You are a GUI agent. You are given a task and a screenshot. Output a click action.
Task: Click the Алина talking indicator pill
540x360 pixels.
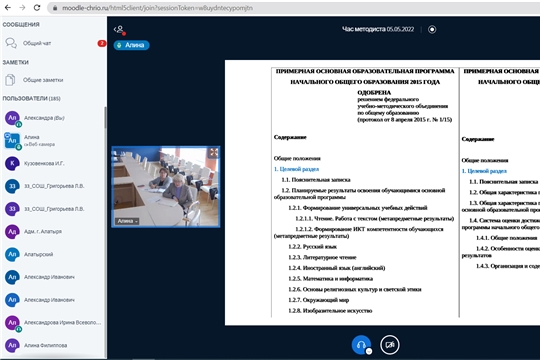131,45
